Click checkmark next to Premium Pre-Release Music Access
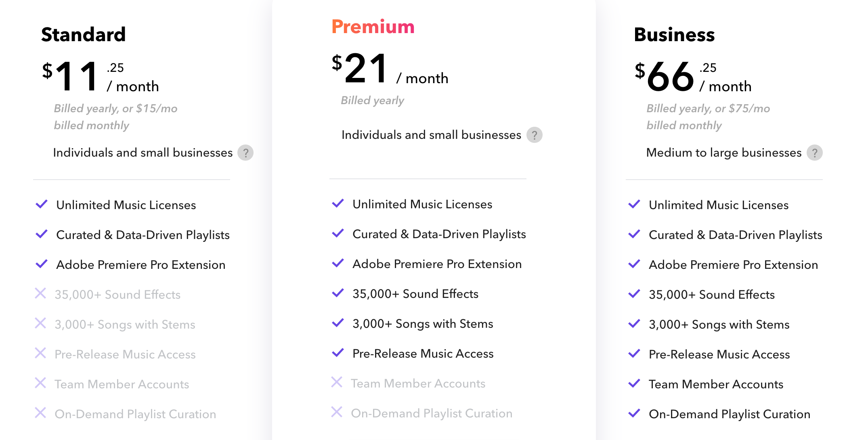This screenshot has height=440, width=868. pos(338,353)
